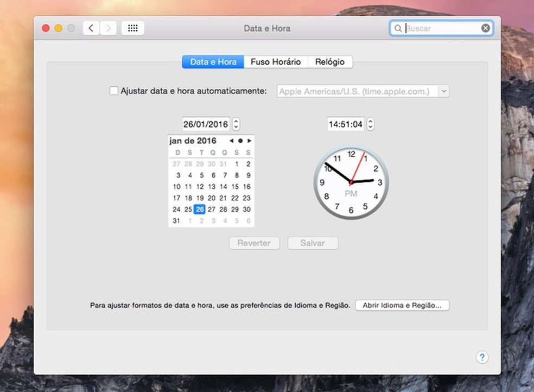Select day 31 in the calendar

(x=177, y=220)
